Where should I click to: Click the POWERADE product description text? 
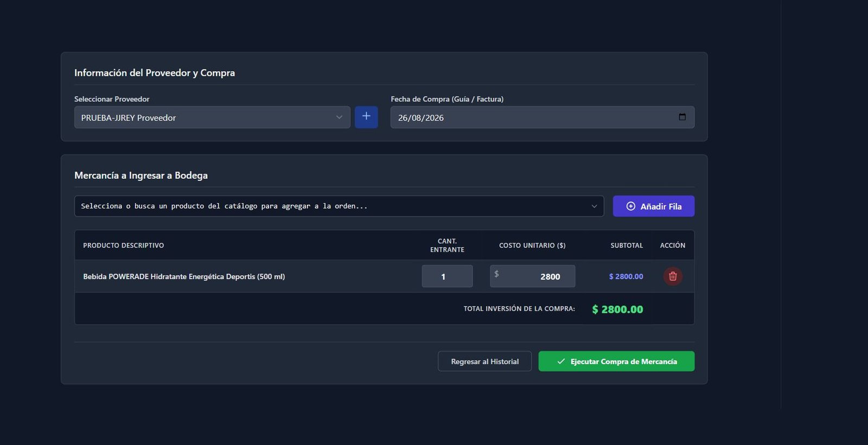click(184, 276)
